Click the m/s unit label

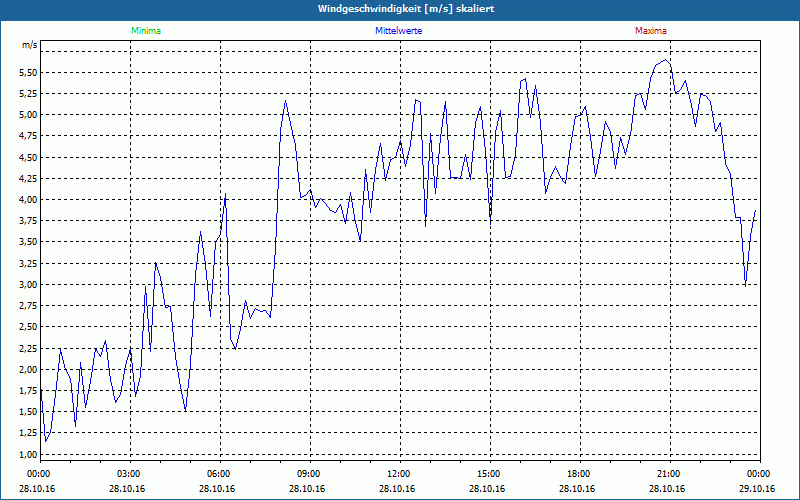(x=30, y=45)
